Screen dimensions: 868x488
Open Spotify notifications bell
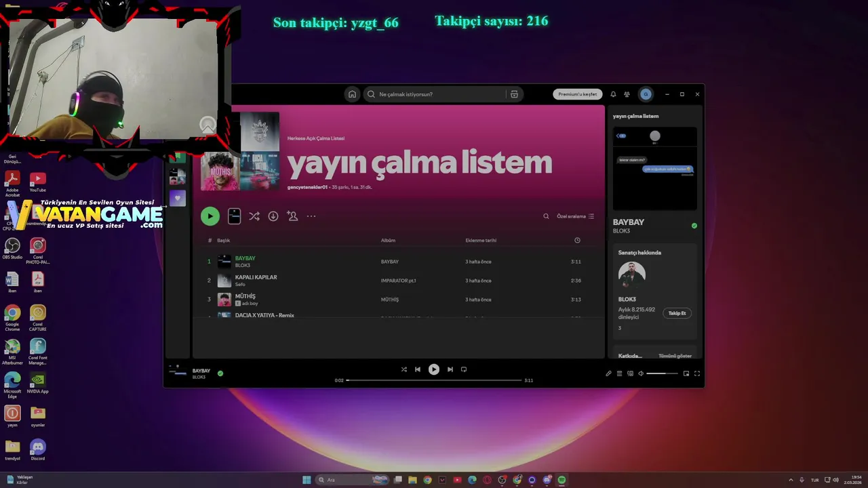[613, 94]
